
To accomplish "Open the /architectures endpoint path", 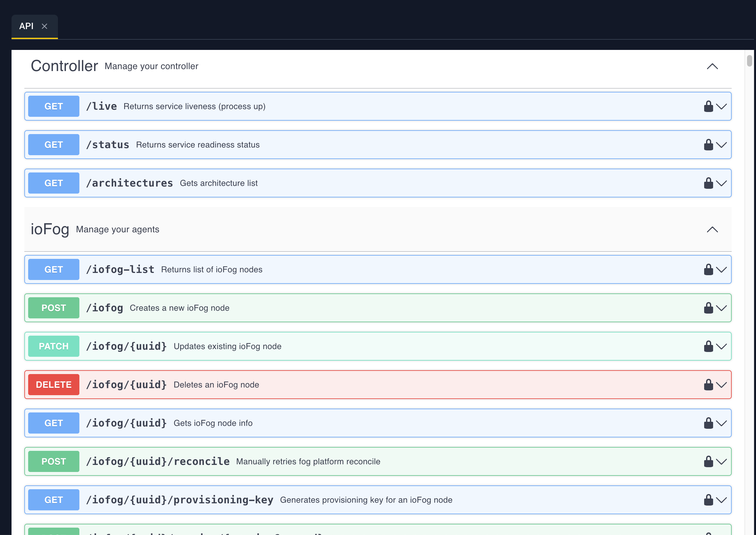I will pyautogui.click(x=130, y=183).
